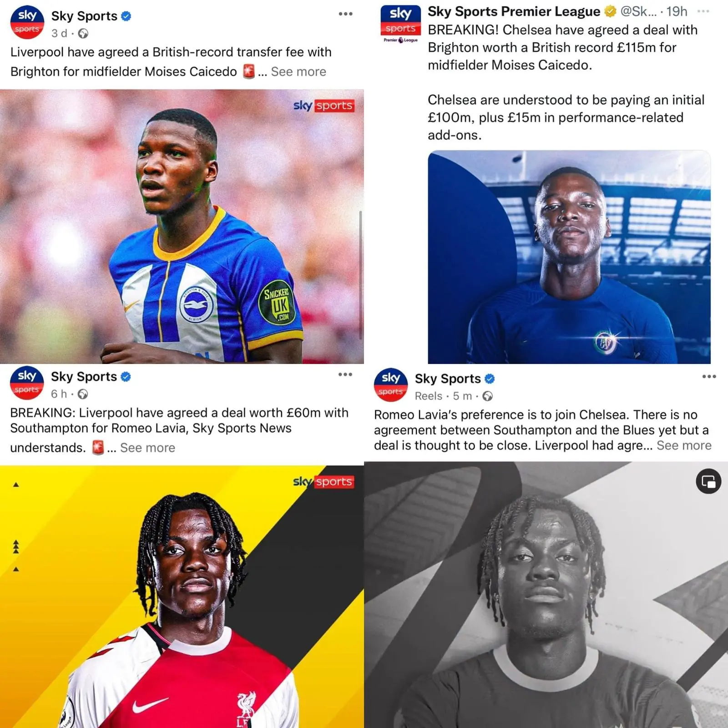Open three-dot menu on Lavia £60m post

(345, 374)
